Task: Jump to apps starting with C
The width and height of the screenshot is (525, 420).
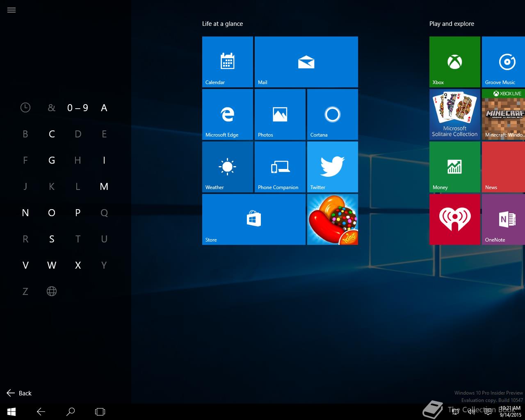Action: (52, 134)
